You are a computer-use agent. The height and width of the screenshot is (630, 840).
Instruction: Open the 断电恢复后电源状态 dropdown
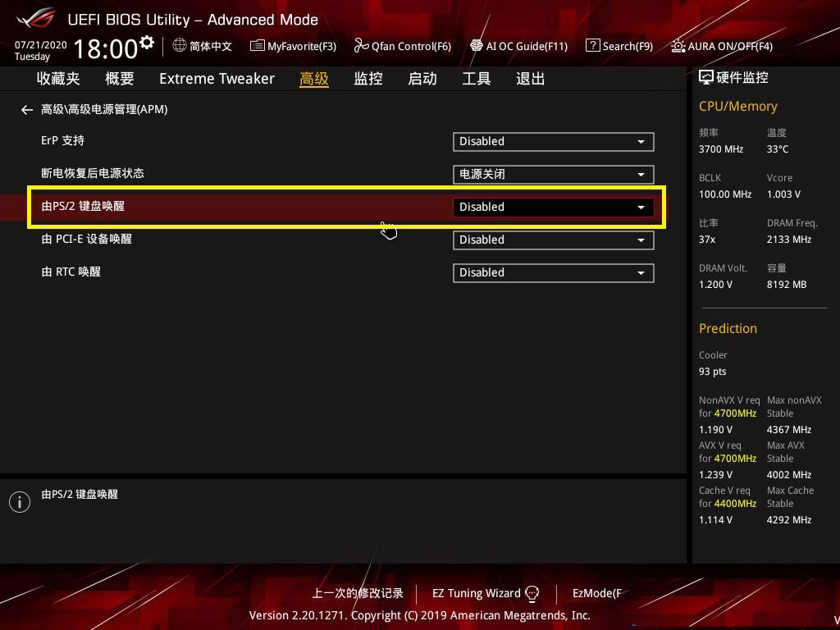(553, 174)
